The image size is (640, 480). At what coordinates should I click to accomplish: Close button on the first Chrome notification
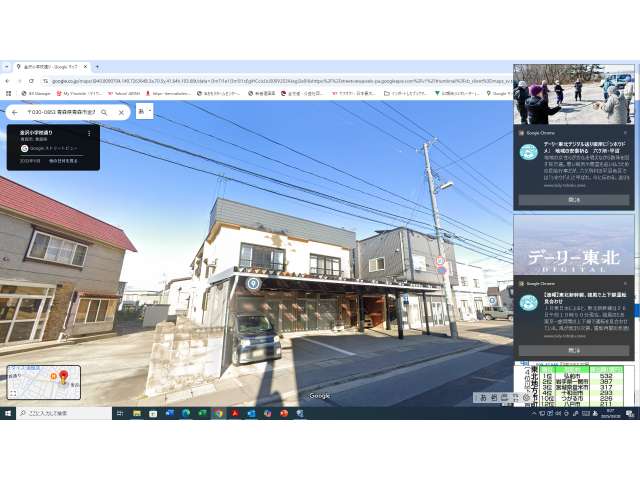click(574, 200)
